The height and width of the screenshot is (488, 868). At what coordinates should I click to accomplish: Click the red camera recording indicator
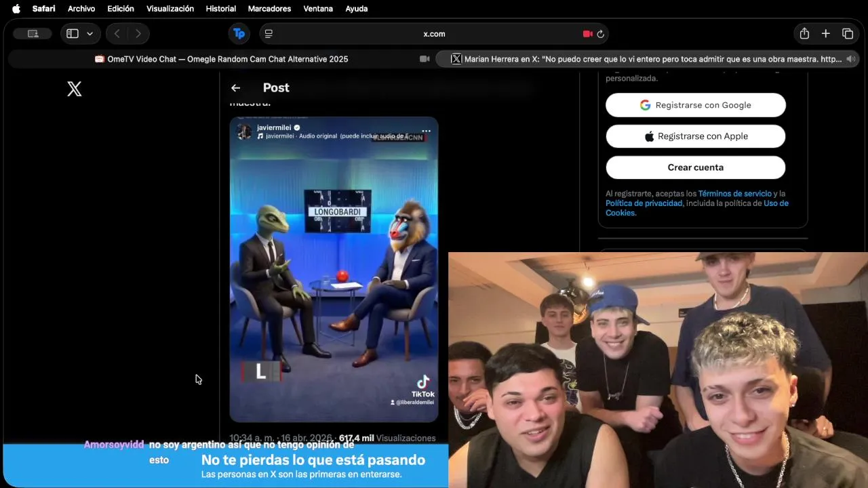(587, 34)
